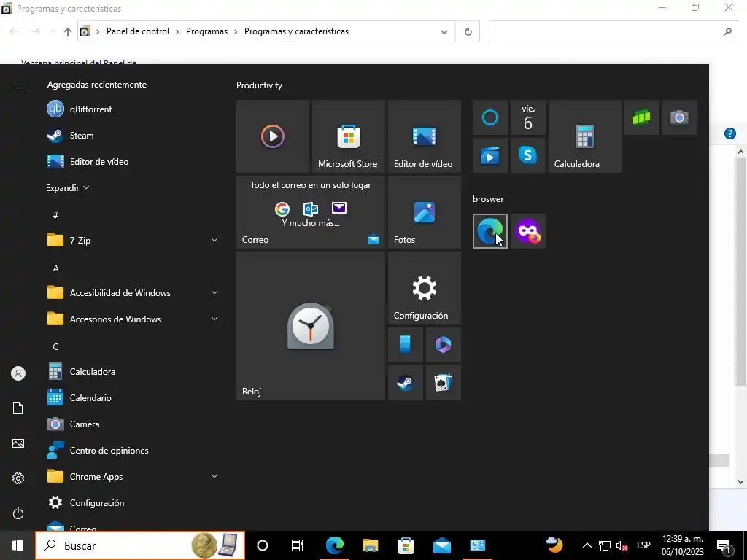
Task: Launch the Cortana tile
Action: click(x=489, y=117)
